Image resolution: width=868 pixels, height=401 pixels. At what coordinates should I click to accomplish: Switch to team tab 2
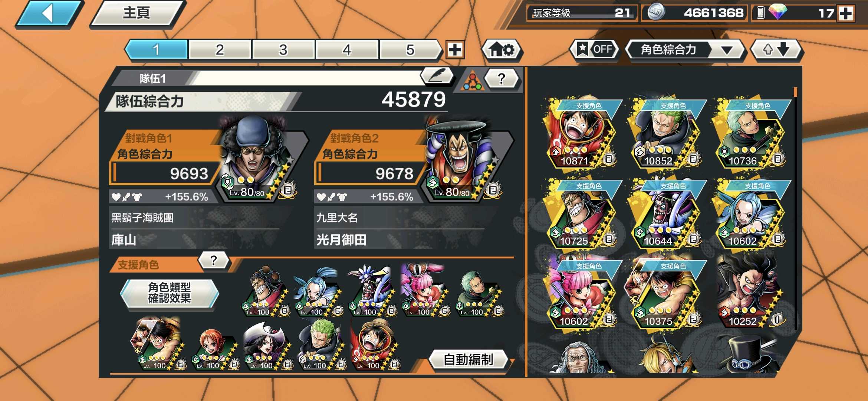[220, 50]
